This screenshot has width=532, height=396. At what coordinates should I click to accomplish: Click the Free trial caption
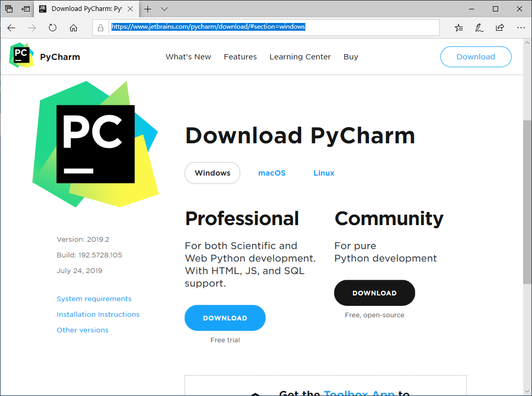225,340
